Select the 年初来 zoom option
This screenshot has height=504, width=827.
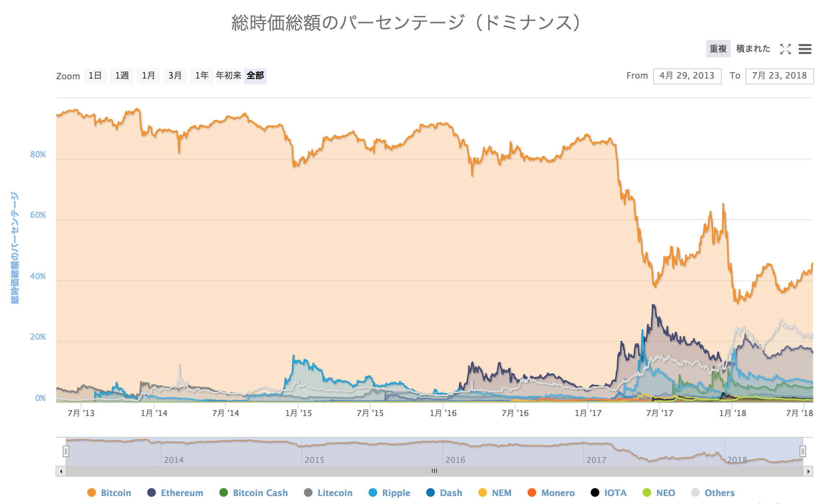click(x=228, y=76)
